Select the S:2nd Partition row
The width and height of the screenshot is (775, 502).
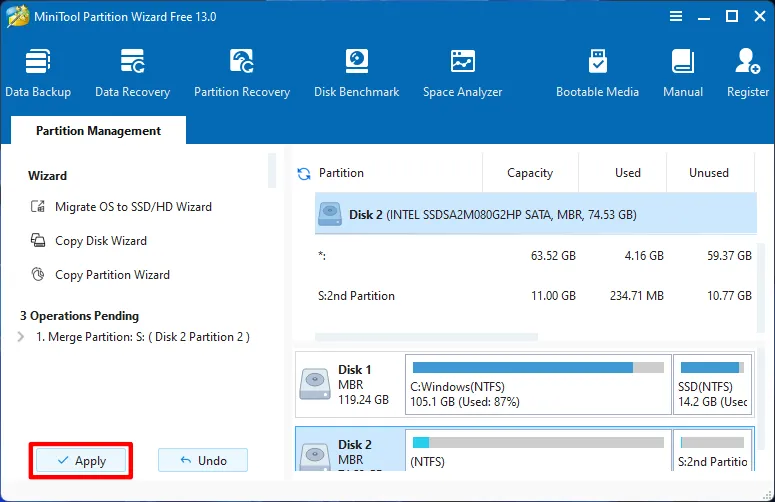point(536,295)
